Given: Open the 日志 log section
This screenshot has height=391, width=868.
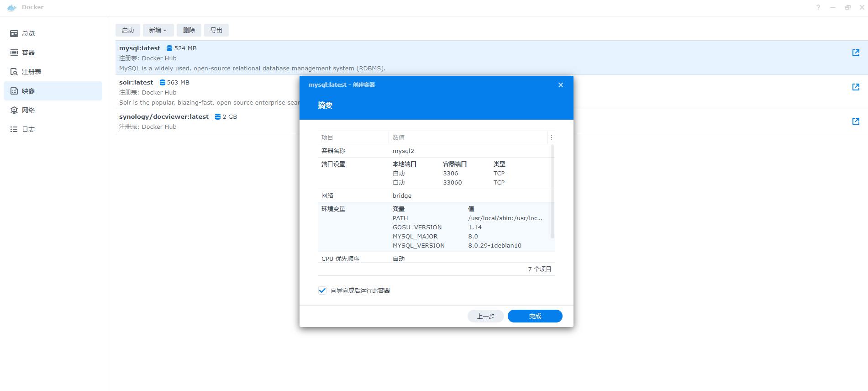Looking at the screenshot, I should 53,129.
